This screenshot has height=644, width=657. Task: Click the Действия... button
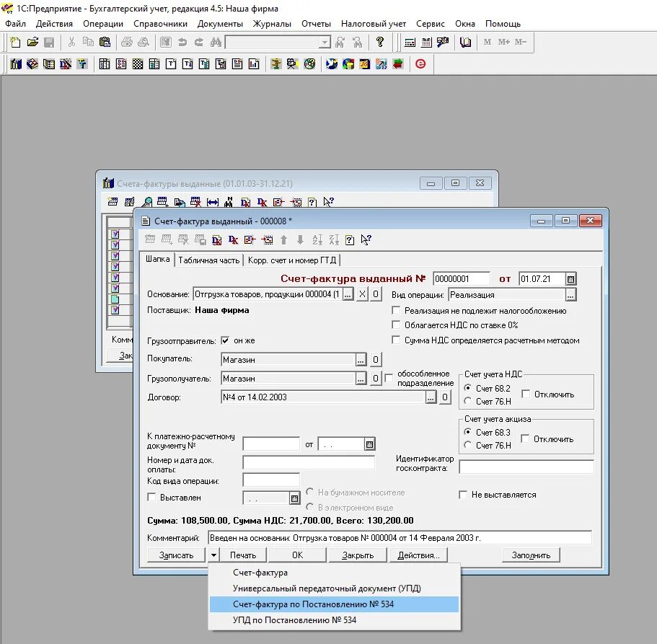coord(418,555)
